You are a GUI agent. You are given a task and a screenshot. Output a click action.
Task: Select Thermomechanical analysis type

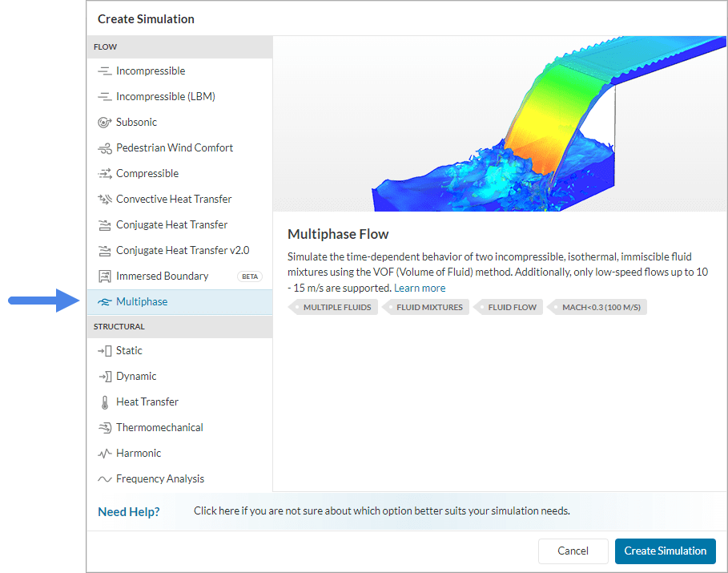pos(159,428)
